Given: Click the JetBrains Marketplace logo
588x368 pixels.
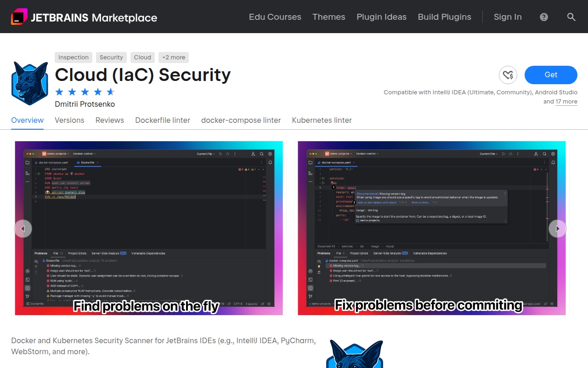Looking at the screenshot, I should (84, 17).
